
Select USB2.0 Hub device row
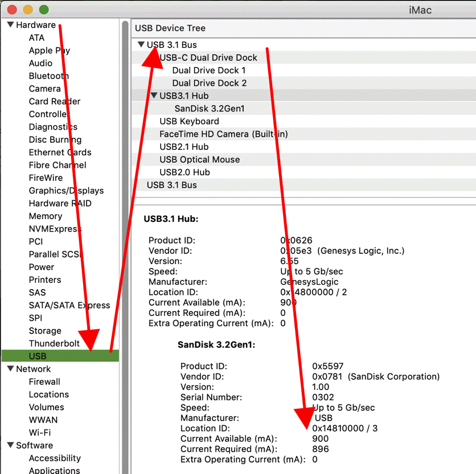coord(303,172)
